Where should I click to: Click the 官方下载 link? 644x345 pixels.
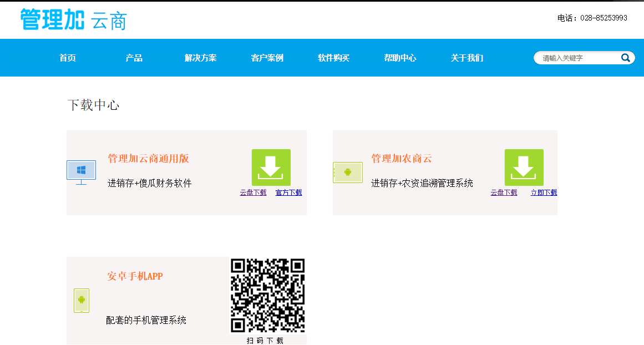tap(289, 192)
